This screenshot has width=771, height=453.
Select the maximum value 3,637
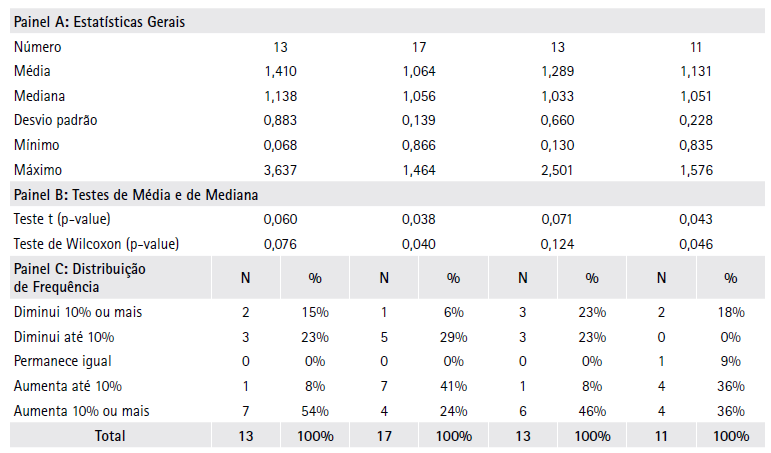pos(280,170)
